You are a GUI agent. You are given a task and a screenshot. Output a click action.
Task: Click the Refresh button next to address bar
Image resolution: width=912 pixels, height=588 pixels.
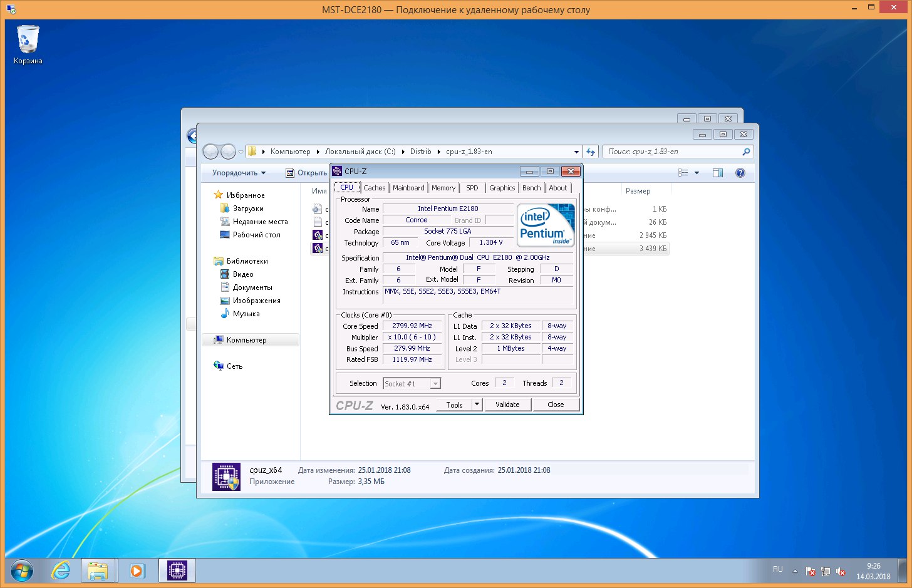pyautogui.click(x=591, y=152)
